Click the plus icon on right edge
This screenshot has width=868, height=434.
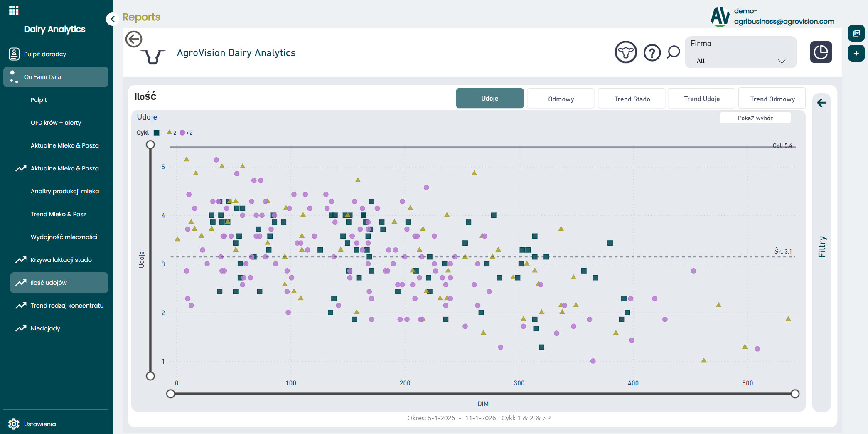click(856, 53)
